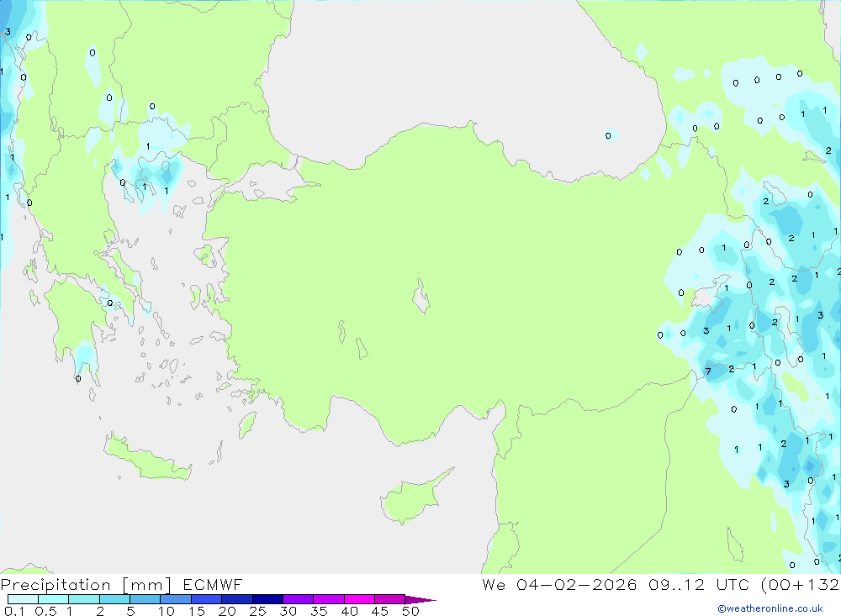The width and height of the screenshot is (841, 616).
Task: Click the date '04-02-2026' in header
Action: pyautogui.click(x=577, y=584)
